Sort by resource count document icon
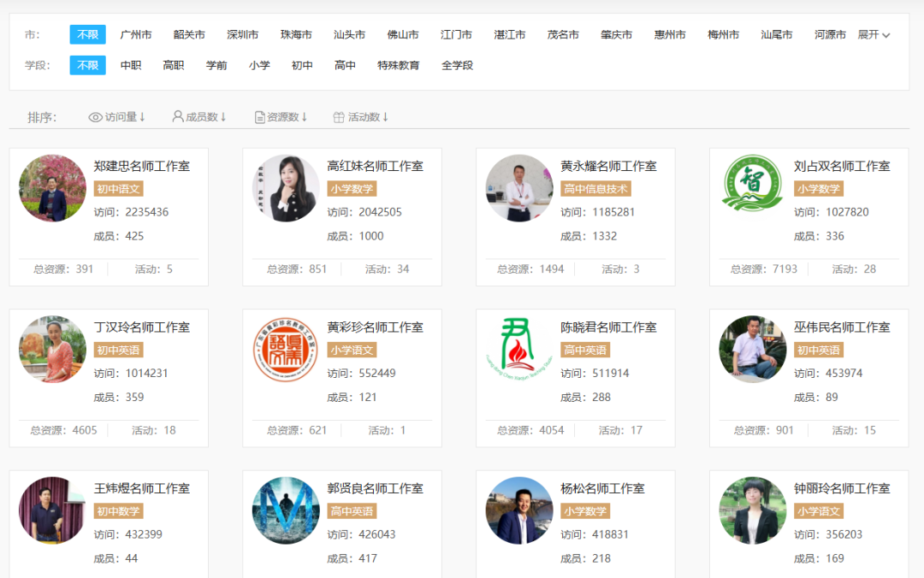Image resolution: width=924 pixels, height=578 pixels. [x=260, y=117]
